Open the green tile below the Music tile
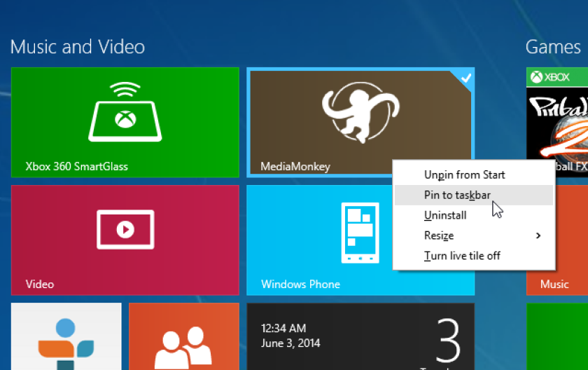 (x=557, y=336)
